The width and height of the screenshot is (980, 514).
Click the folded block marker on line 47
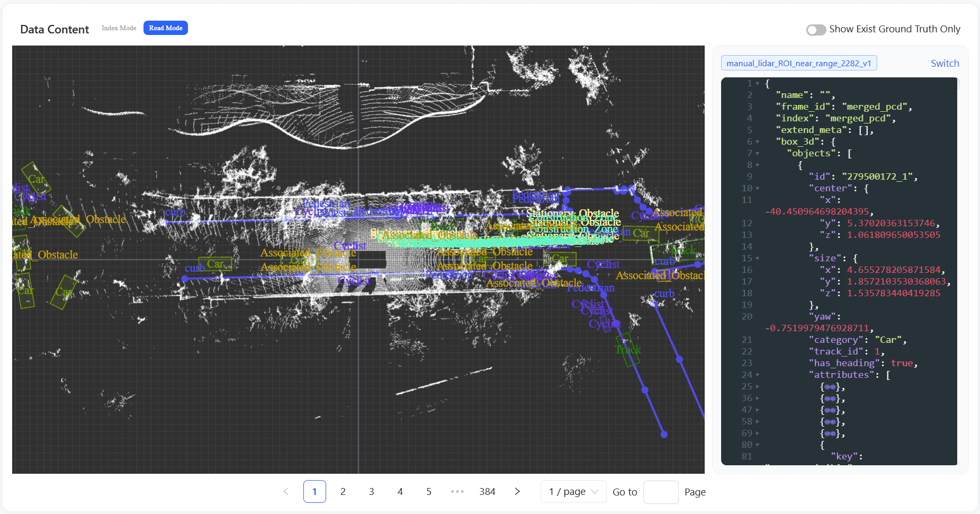pos(830,410)
